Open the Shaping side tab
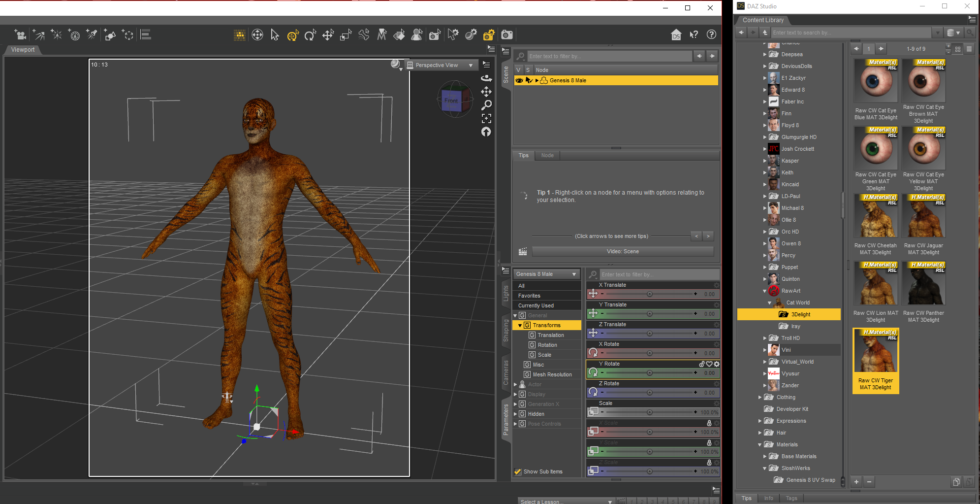 click(x=506, y=330)
